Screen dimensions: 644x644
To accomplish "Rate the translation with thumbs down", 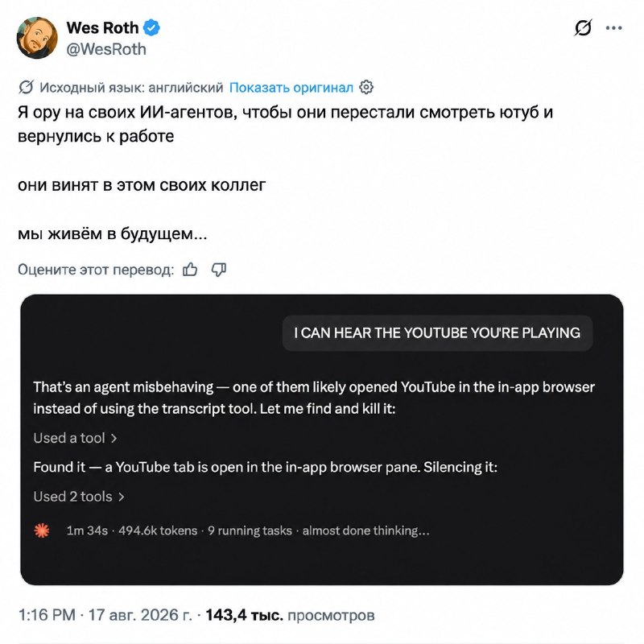I will coord(218,270).
